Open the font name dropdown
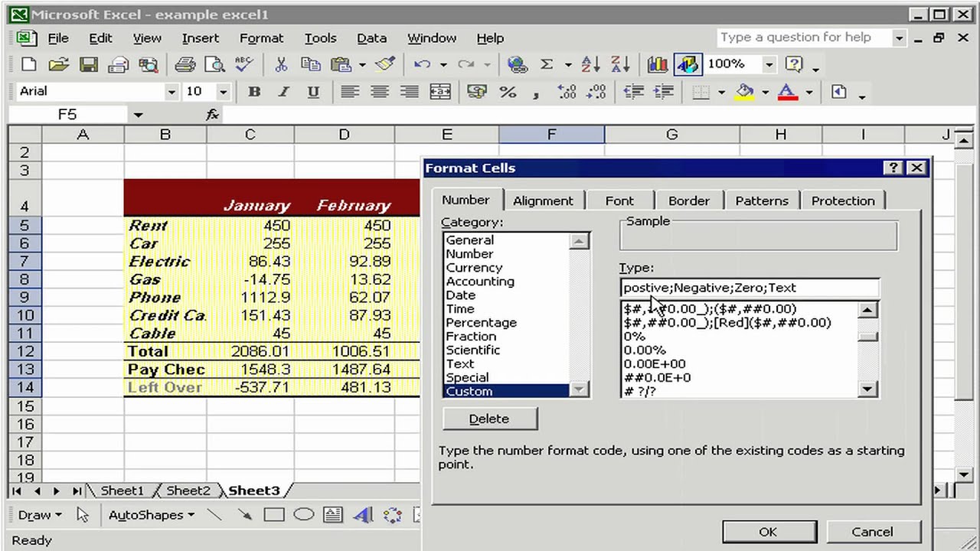Screen dimensions: 980x551 tap(171, 92)
